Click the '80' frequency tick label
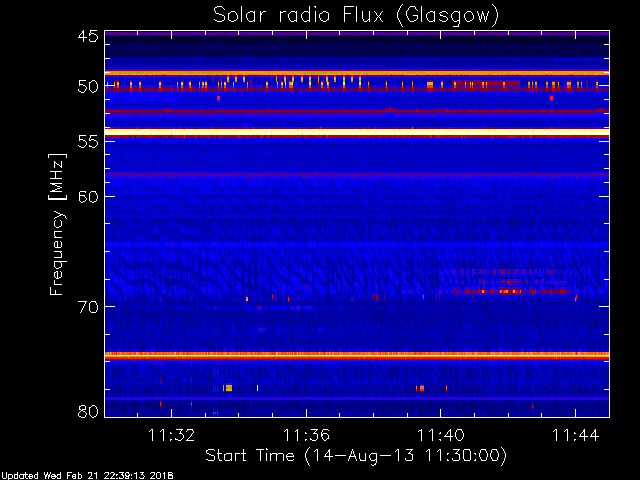This screenshot has height=480, width=640. (x=88, y=411)
